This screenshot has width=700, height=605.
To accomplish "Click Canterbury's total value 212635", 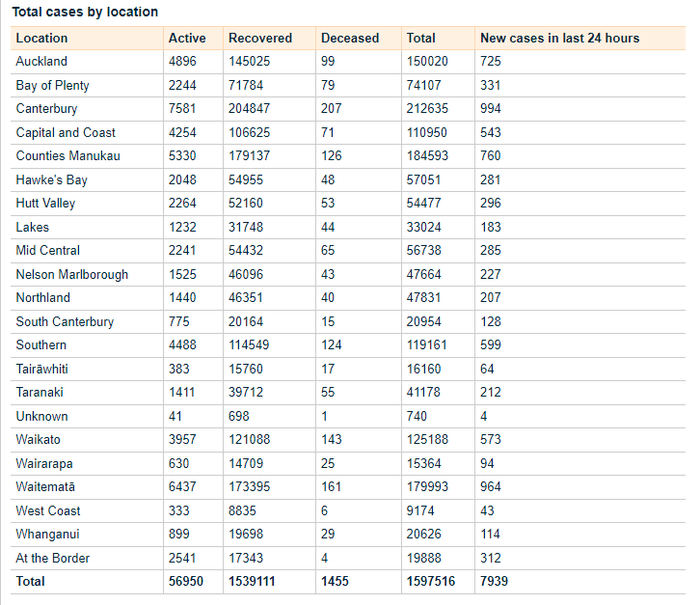I will tap(428, 109).
